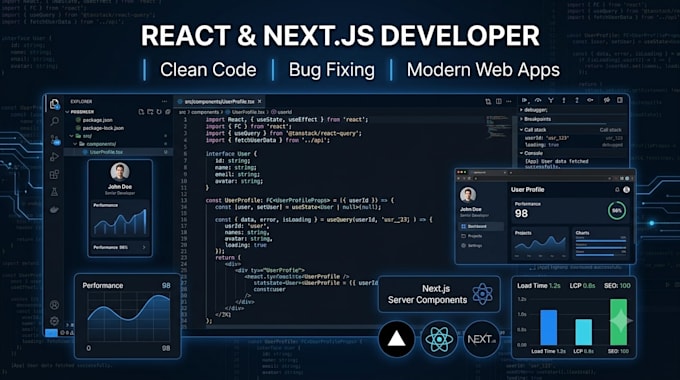Click the Split Editor icon
The width and height of the screenshot is (680, 380).
point(499,102)
